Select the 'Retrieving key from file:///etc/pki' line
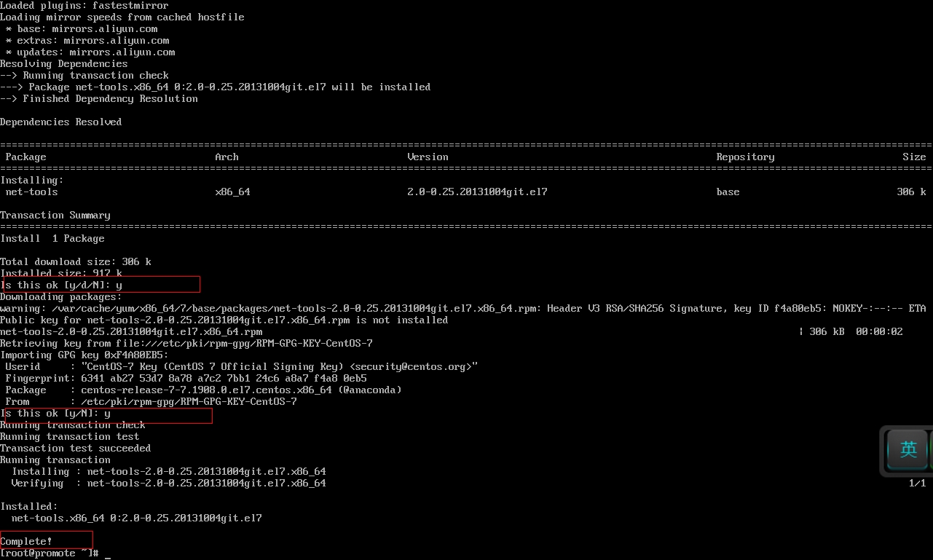This screenshot has height=560, width=933. (x=186, y=343)
